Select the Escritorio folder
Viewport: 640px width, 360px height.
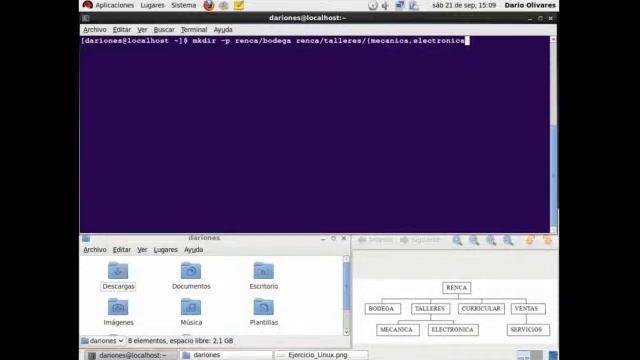point(264,276)
